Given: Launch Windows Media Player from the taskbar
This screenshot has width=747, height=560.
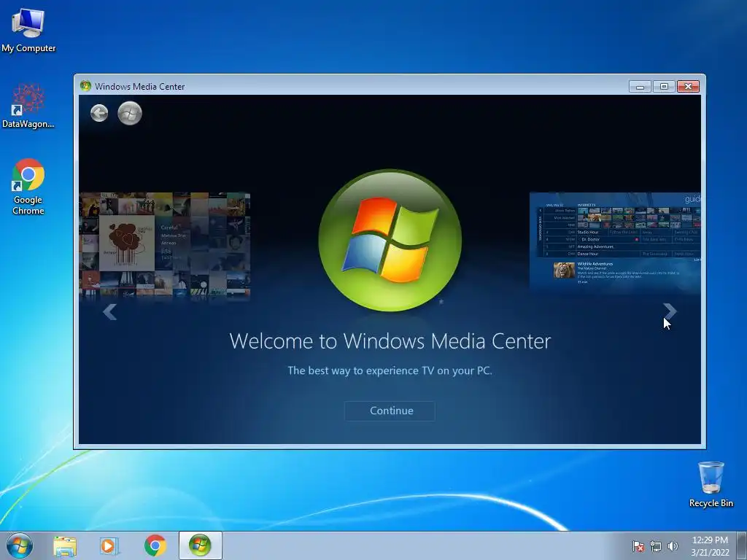Looking at the screenshot, I should [109, 545].
